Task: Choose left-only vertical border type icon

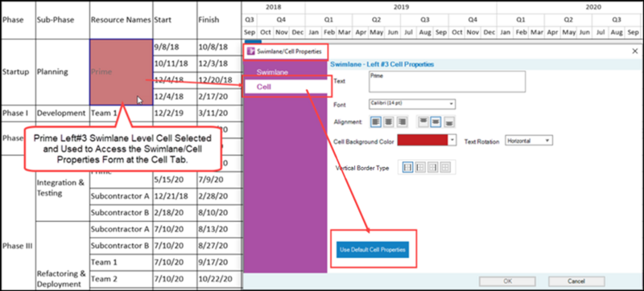Action: [x=420, y=167]
